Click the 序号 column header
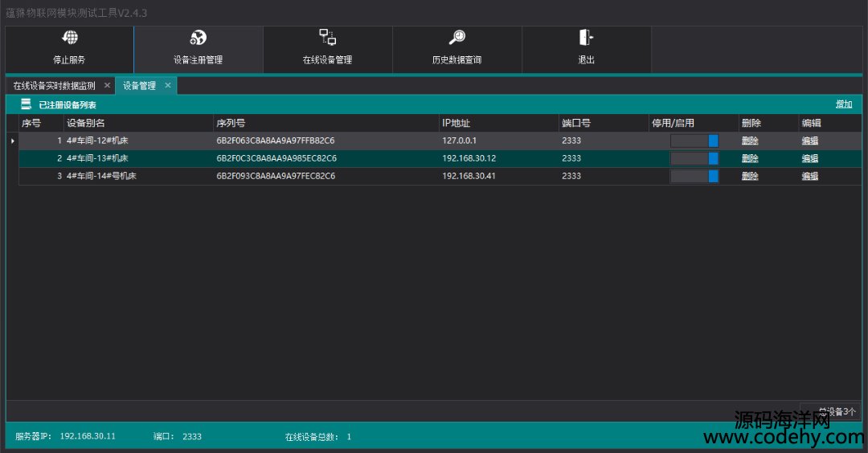 pyautogui.click(x=41, y=123)
